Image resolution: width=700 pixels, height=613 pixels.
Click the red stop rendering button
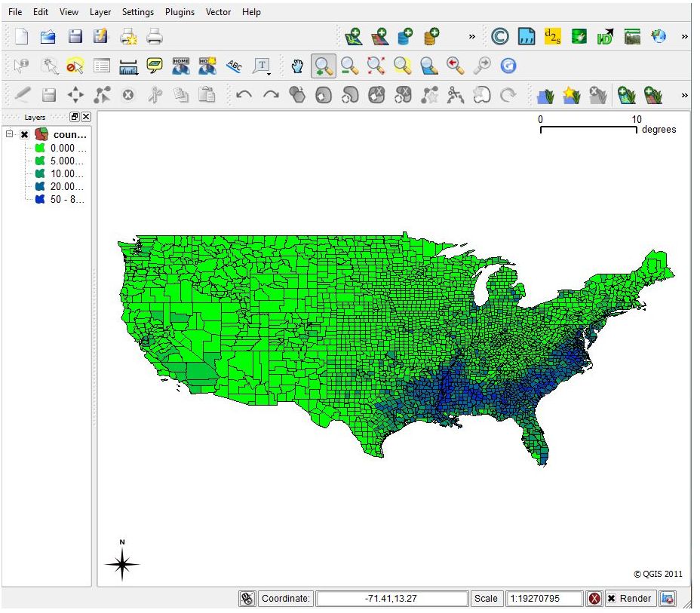[x=594, y=598]
